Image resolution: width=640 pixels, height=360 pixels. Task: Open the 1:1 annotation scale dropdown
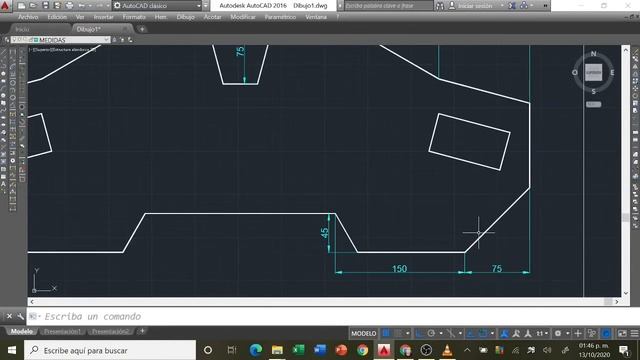[542, 333]
